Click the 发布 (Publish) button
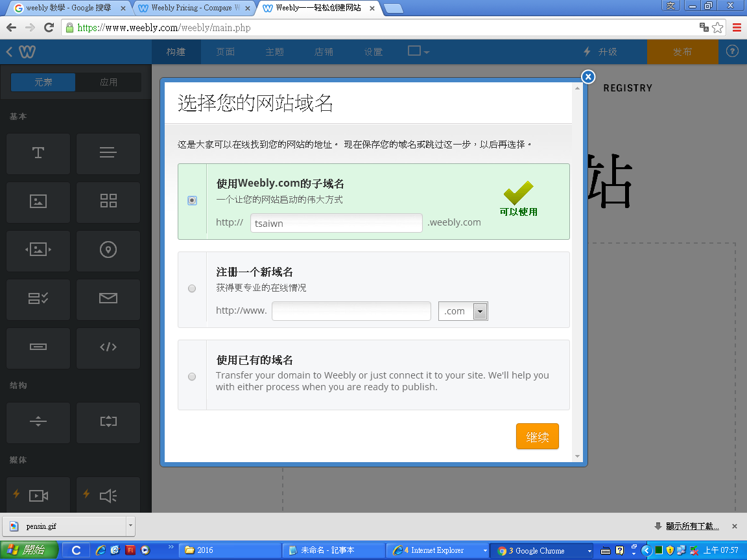This screenshot has height=560, width=747. pos(682,52)
